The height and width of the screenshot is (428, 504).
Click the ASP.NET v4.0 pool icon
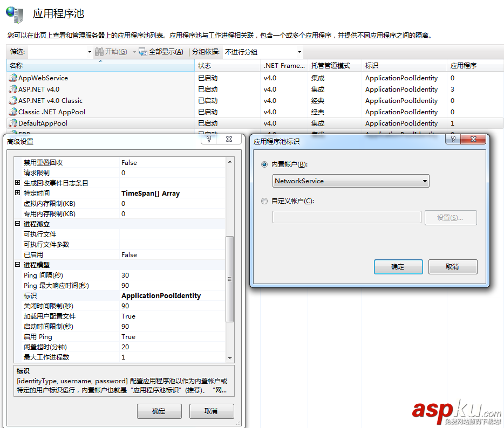12,89
